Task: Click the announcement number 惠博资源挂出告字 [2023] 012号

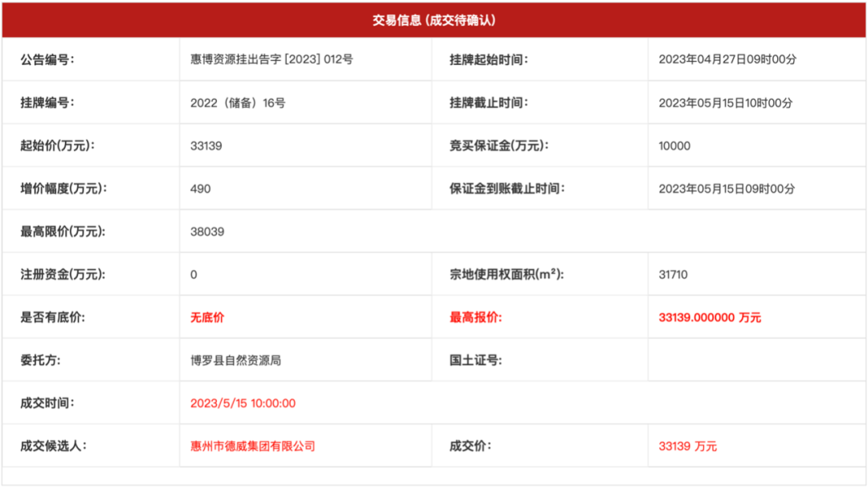Action: [x=271, y=59]
